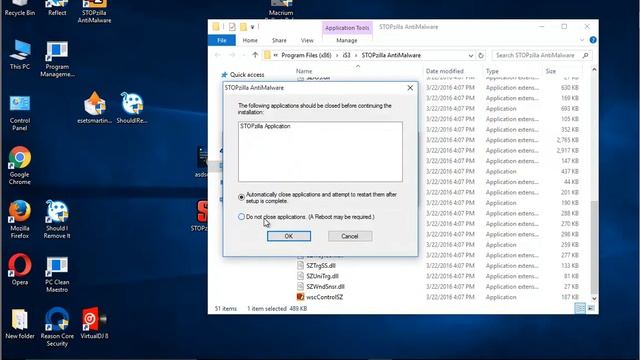Switch to the View ribbon tab

pos(307,40)
